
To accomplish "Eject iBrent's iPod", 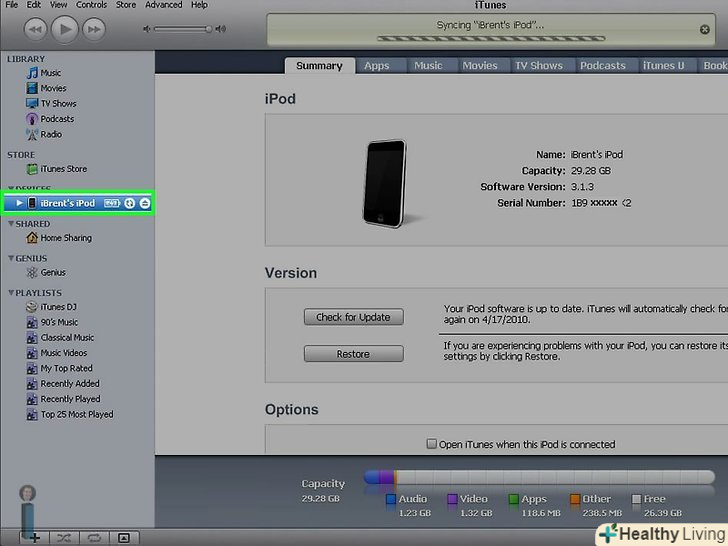I will tap(145, 203).
